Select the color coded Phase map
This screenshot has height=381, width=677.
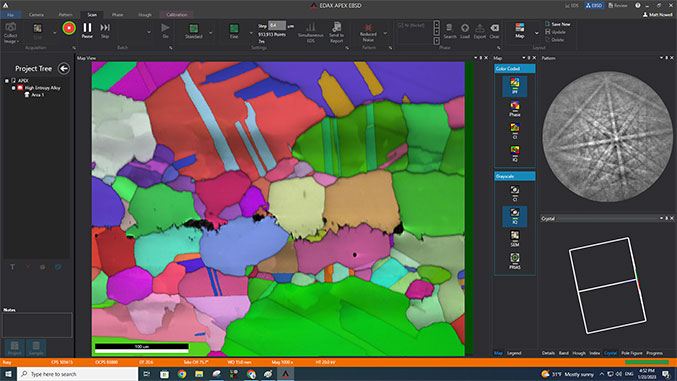click(x=515, y=109)
